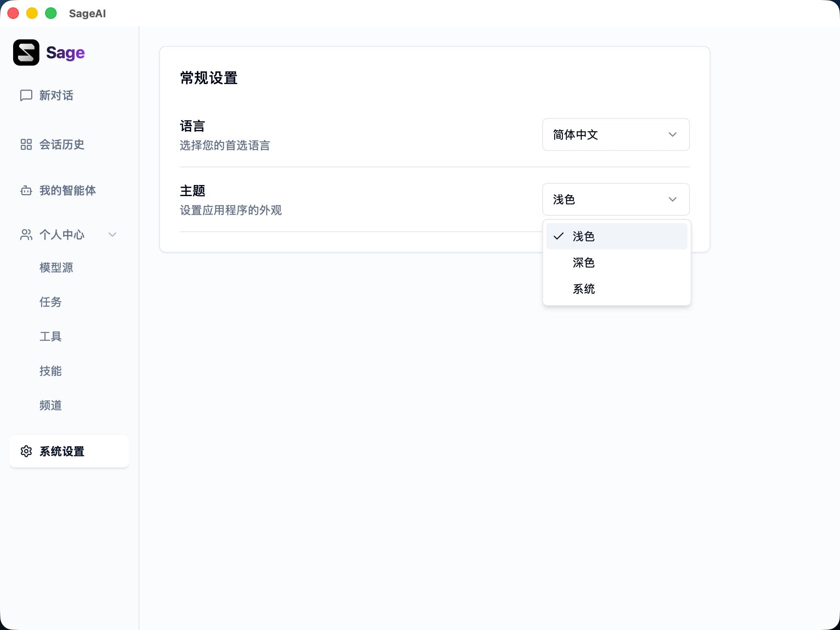Viewport: 840px width, 630px height.
Task: Click the yellow minimize traffic-light button
Action: tap(32, 13)
